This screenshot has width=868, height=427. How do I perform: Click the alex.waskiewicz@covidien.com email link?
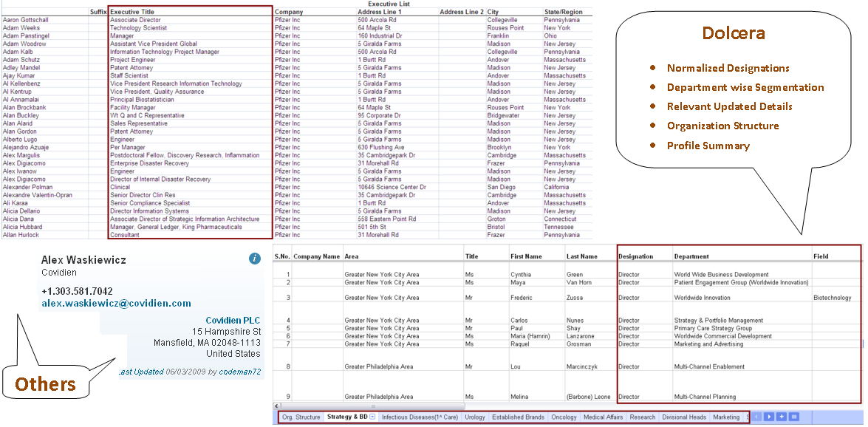pos(116,304)
